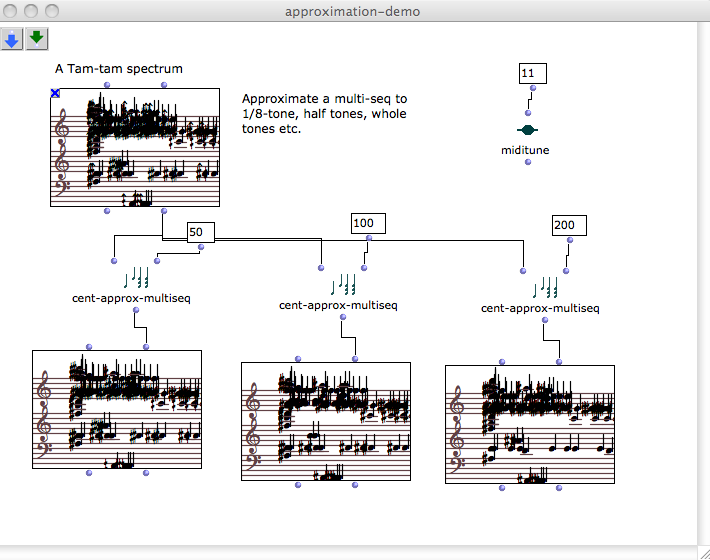Image resolution: width=710 pixels, height=560 pixels.
Task: Click the blue down-arrow toolbar icon
Action: (12, 39)
